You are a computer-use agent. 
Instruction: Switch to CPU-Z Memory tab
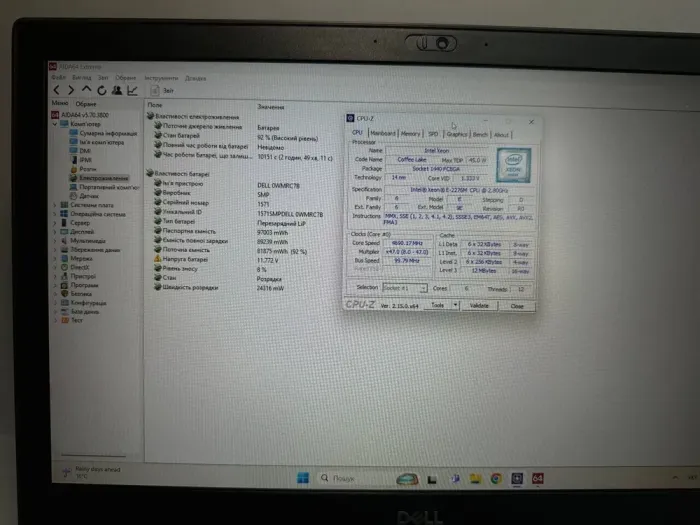(x=410, y=133)
